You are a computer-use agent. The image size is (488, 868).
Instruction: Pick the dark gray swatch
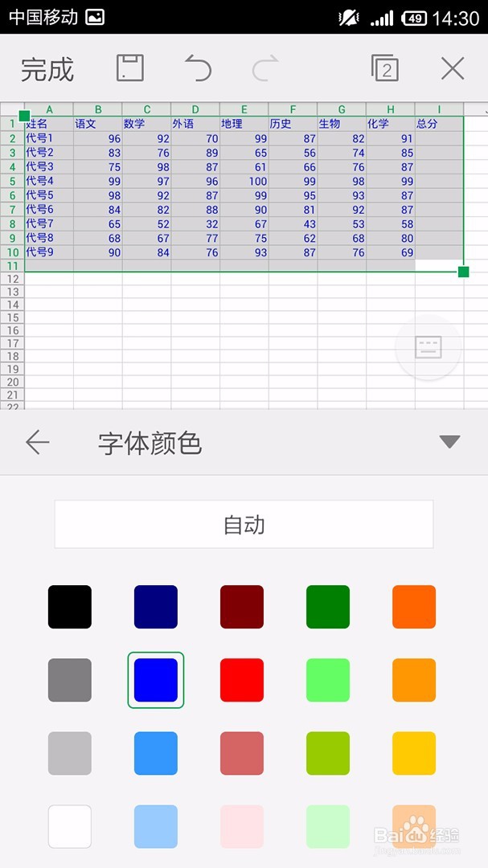pos(70,680)
